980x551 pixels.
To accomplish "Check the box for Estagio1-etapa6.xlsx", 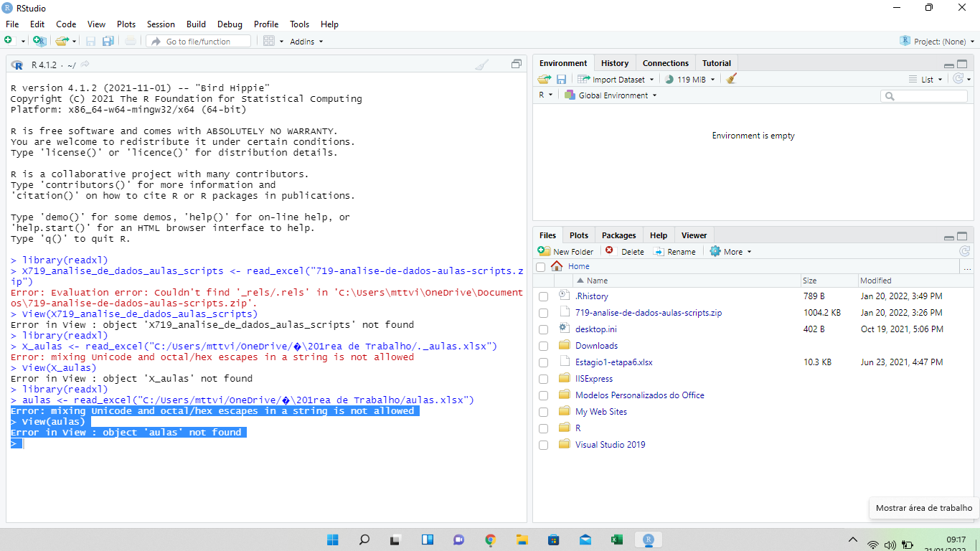I will [544, 362].
